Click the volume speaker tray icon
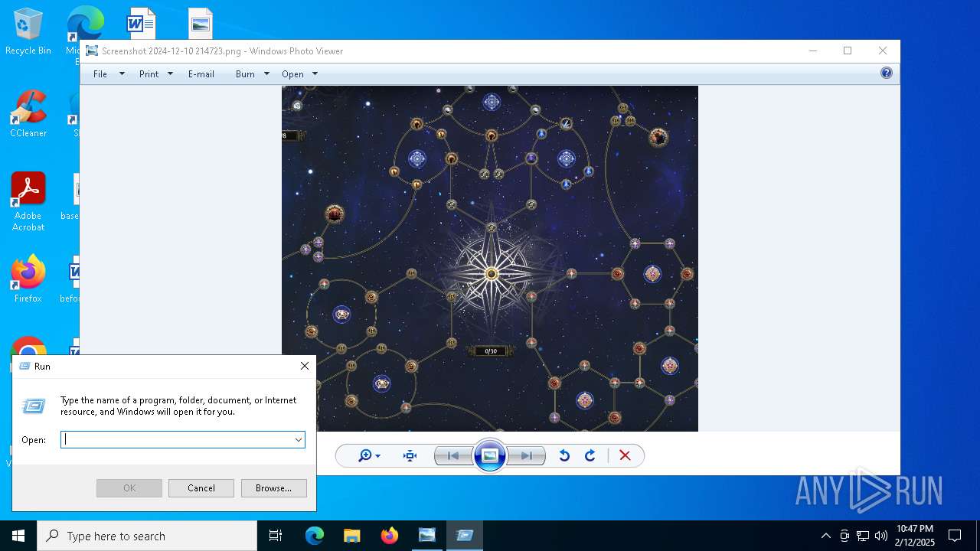 pyautogui.click(x=881, y=536)
